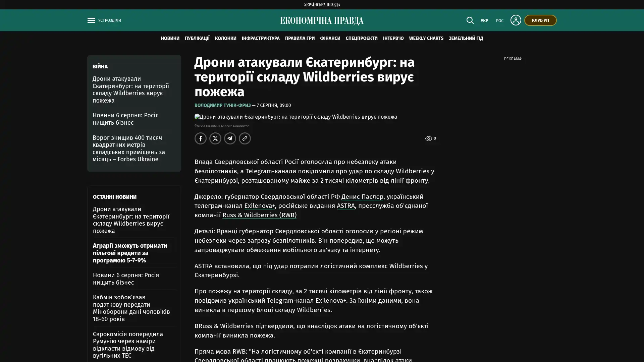Open the Публікації menu section
This screenshot has width=644, height=362.
(x=197, y=39)
